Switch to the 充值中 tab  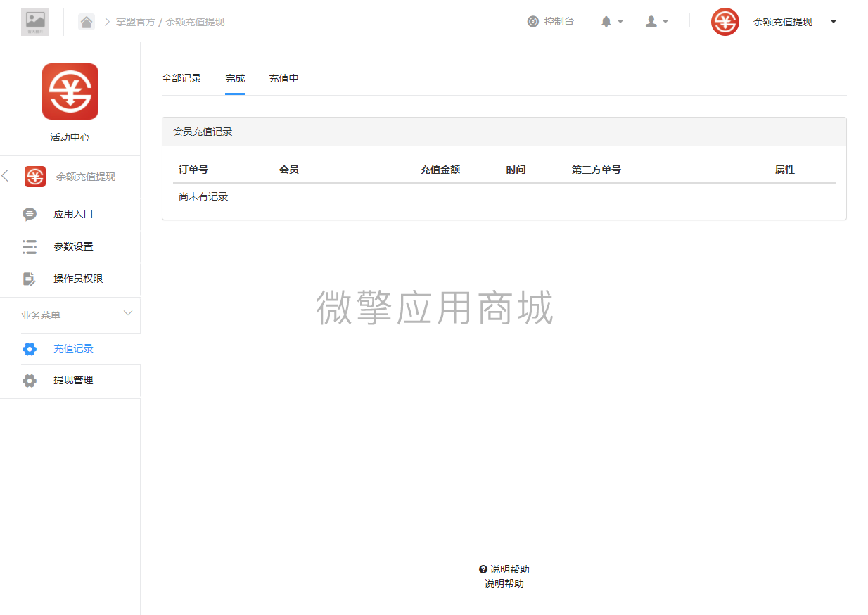click(283, 78)
